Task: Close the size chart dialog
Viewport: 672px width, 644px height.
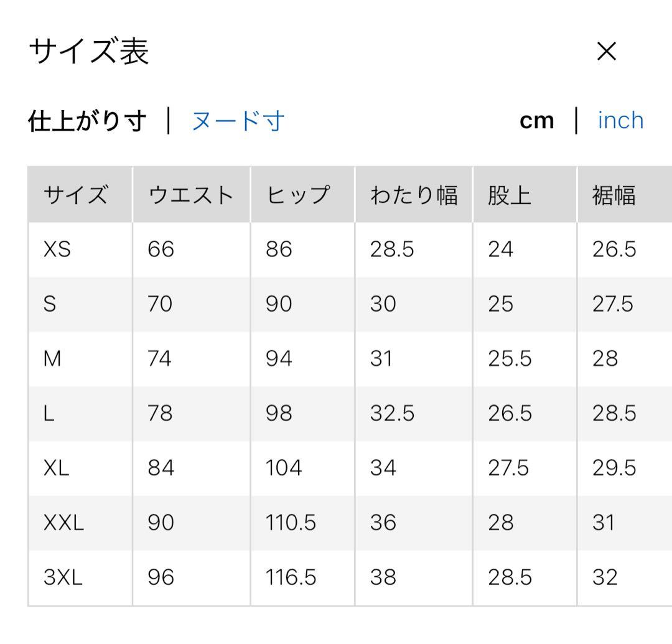Action: click(606, 52)
